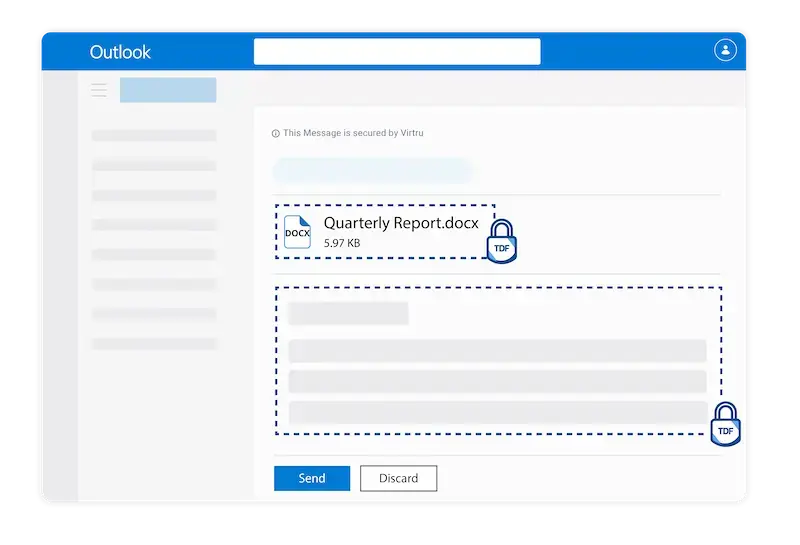Click the DOCX file type icon

[x=297, y=232]
